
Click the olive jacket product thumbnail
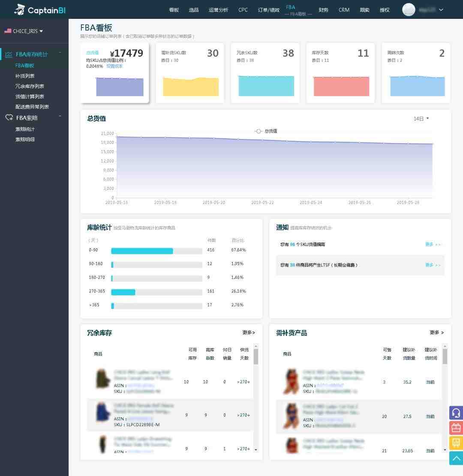click(102, 379)
